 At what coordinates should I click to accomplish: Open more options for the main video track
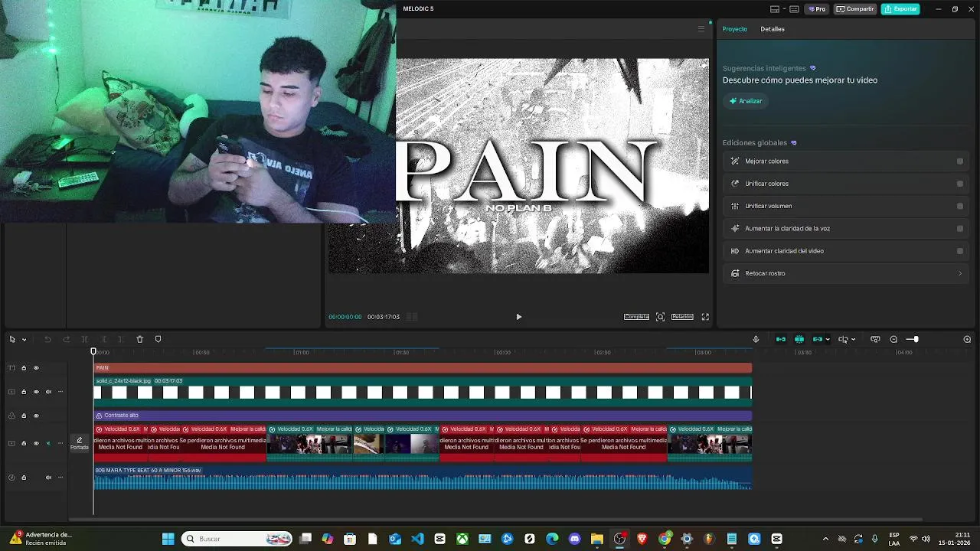[x=60, y=443]
